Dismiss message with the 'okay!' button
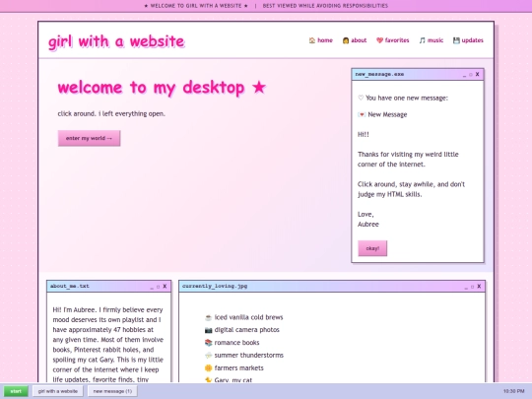The height and width of the screenshot is (399, 532). pyautogui.click(x=372, y=248)
